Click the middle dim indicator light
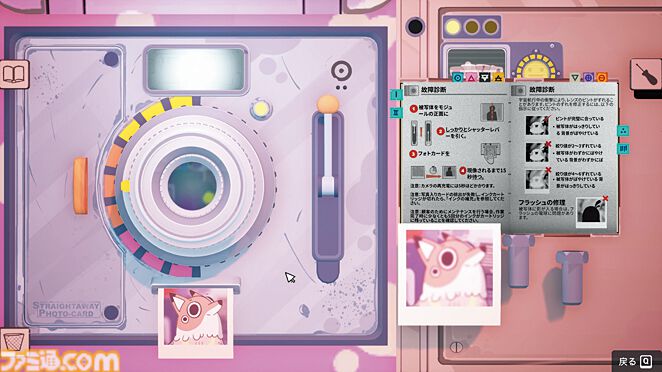This screenshot has height=372, width=662. (472, 27)
